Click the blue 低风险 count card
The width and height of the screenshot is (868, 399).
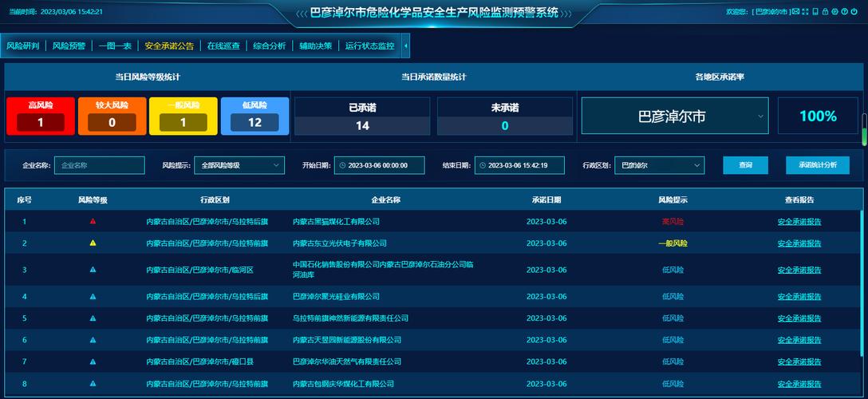254,117
